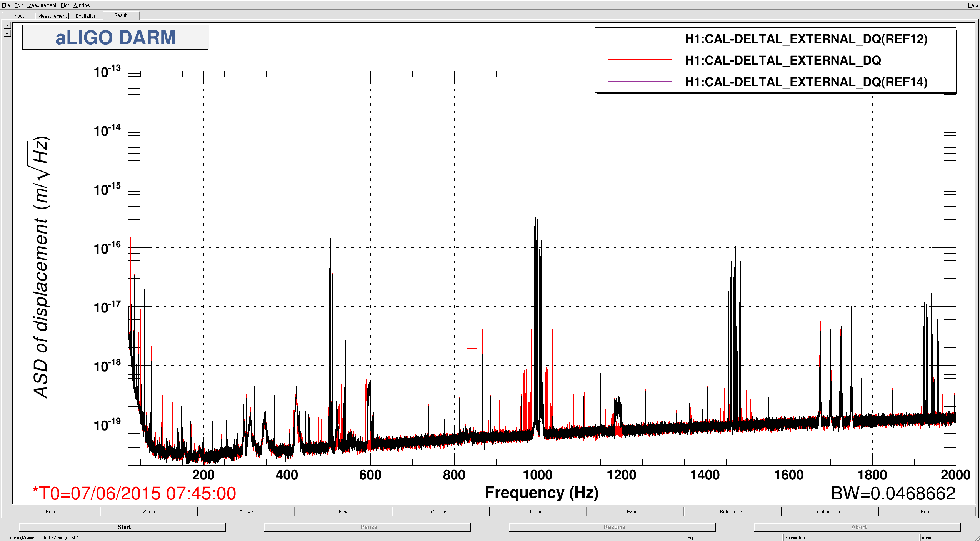Click the Print button
This screenshot has height=541, width=980.
pyautogui.click(x=927, y=511)
